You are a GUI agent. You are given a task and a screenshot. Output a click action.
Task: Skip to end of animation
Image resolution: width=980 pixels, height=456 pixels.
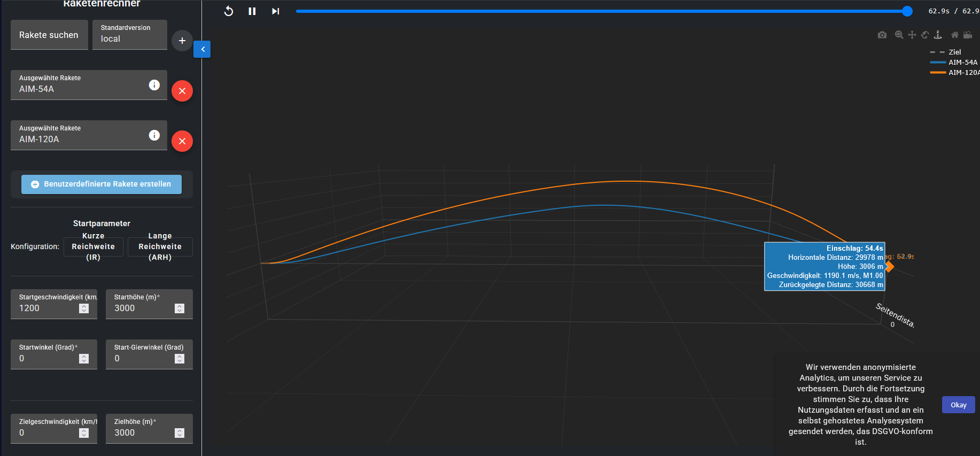[275, 11]
